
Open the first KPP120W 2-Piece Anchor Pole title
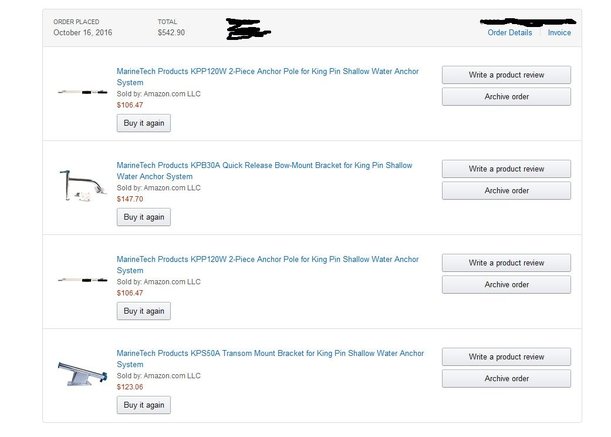point(268,77)
